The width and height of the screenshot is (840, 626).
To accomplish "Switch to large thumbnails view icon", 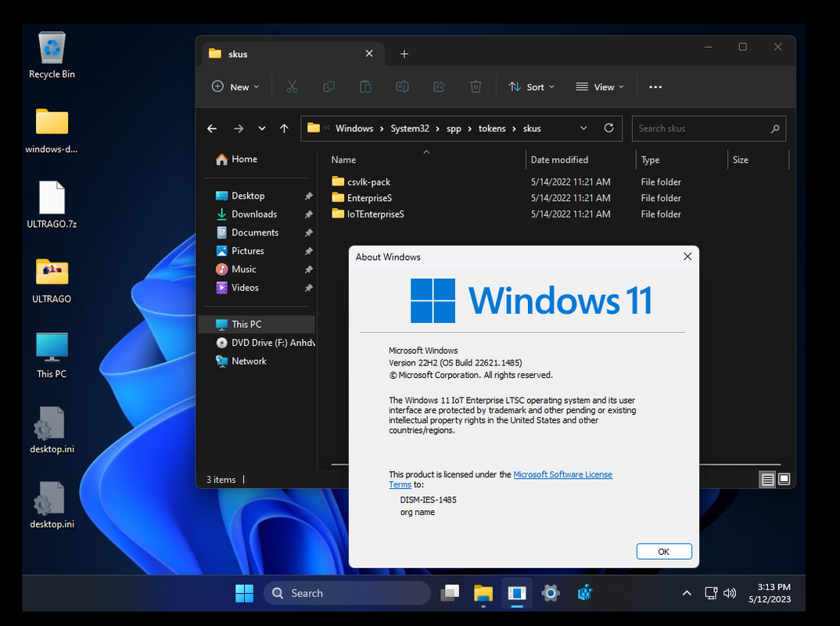I will point(784,479).
